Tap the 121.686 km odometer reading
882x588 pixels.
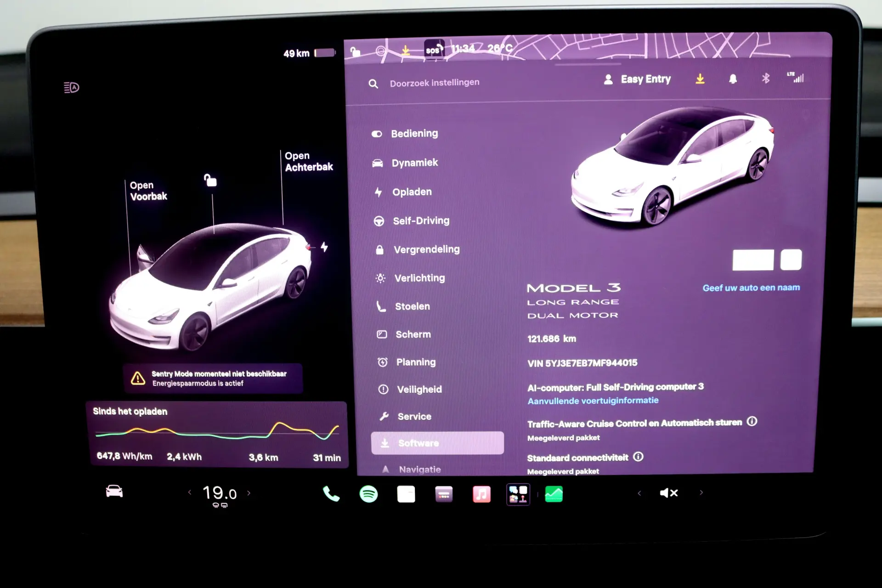coord(551,339)
